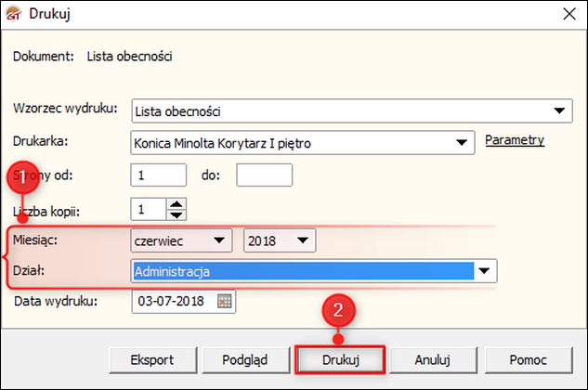Expand the Miesiąc month dropdown

[x=219, y=240]
